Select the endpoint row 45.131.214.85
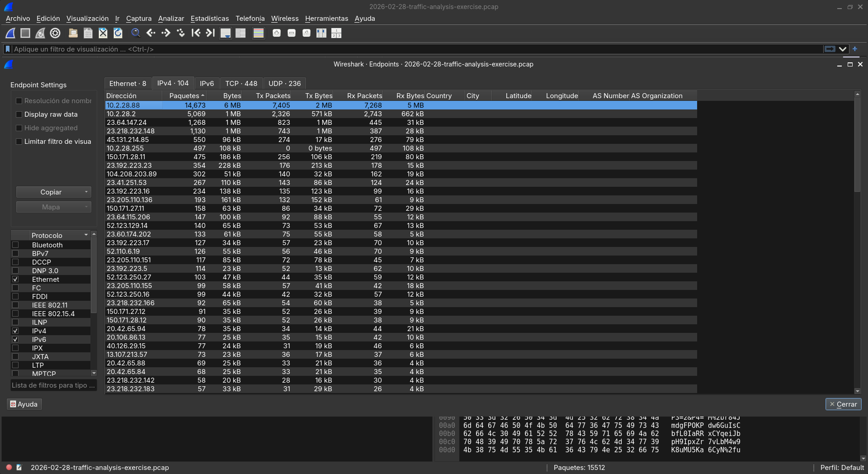The image size is (868, 474). [401, 139]
